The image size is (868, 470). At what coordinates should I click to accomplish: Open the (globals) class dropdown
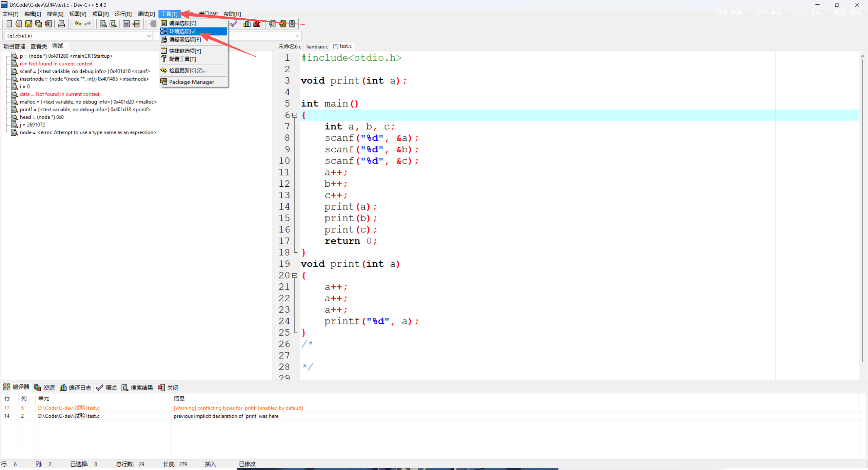[x=78, y=36]
